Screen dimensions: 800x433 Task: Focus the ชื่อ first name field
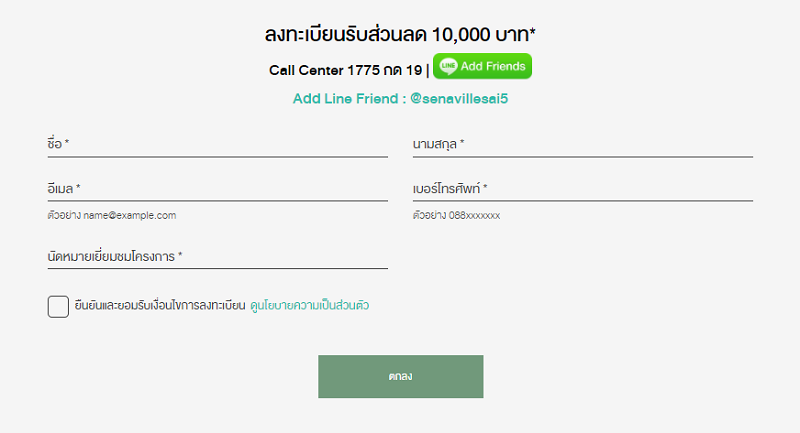(x=218, y=144)
